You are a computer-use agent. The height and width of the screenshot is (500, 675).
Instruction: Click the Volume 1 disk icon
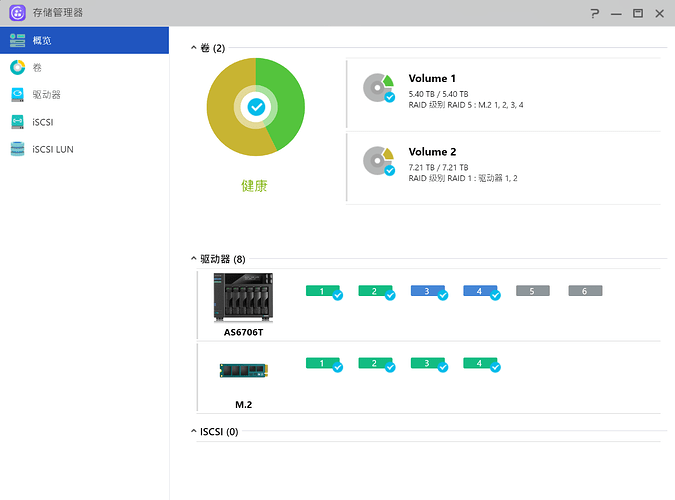[378, 89]
